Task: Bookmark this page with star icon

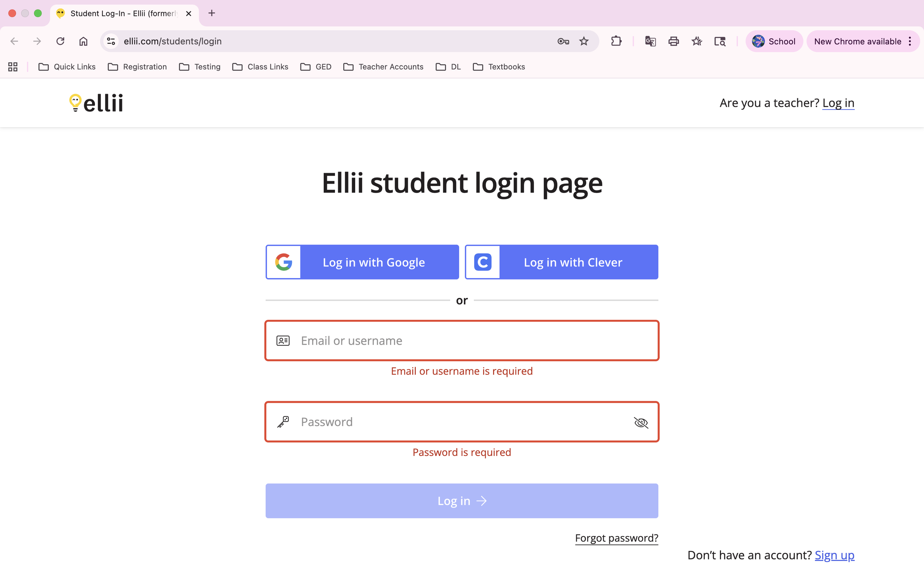Action: point(584,41)
